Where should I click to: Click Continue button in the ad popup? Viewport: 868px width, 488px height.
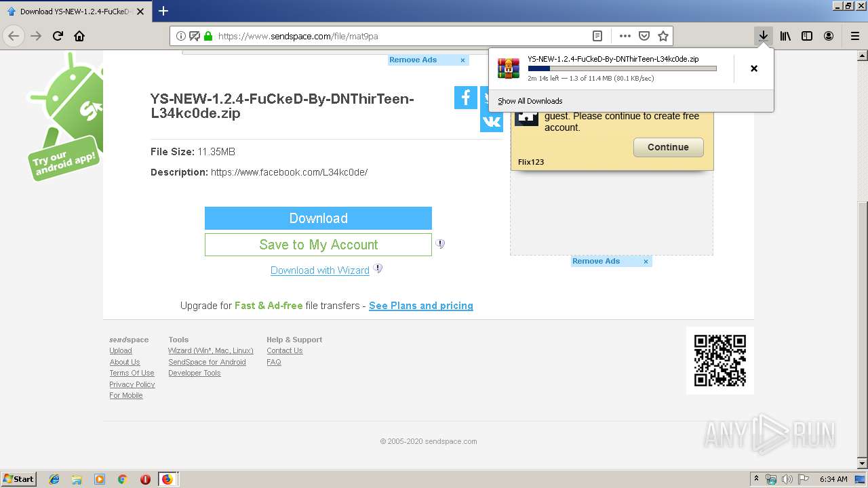[668, 147]
